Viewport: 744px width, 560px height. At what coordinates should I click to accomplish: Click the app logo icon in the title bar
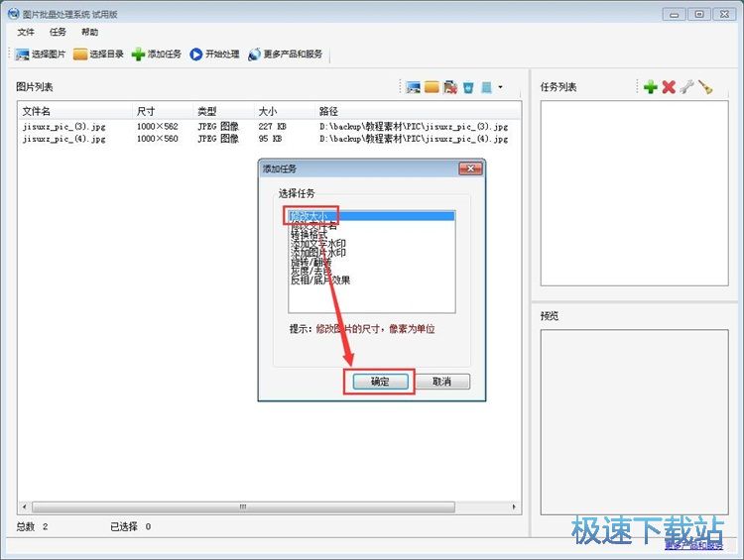coord(13,14)
